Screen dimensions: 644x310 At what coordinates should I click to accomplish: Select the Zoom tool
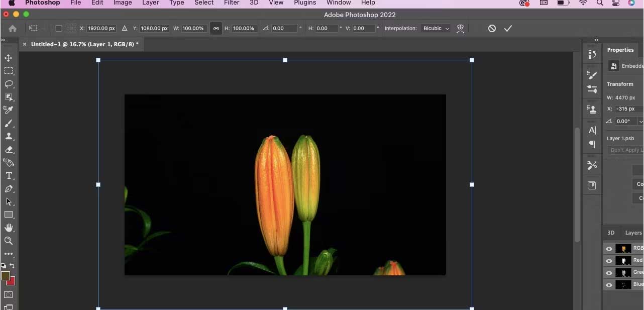[8, 241]
